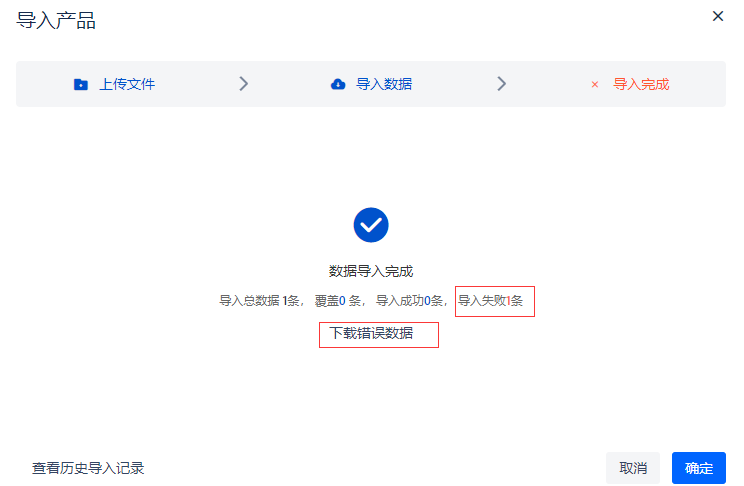The width and height of the screenshot is (744, 486).
Task: Click the blue checkmark success icon
Action: [371, 225]
